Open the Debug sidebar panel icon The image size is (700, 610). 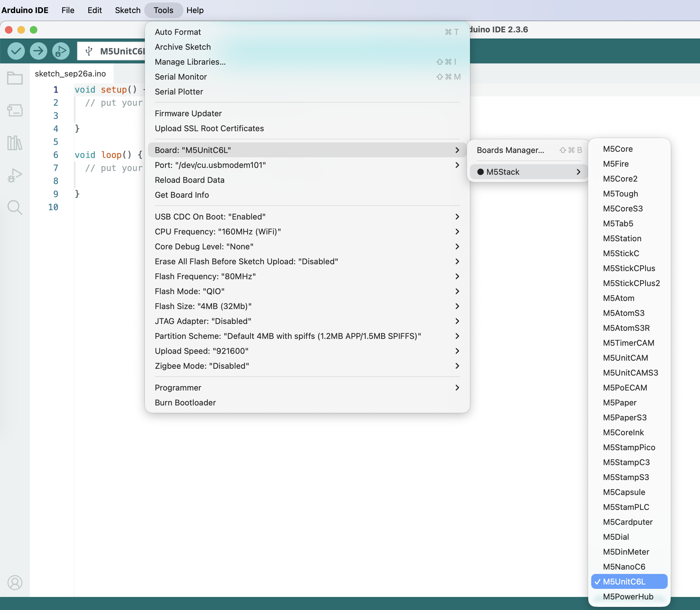click(15, 175)
